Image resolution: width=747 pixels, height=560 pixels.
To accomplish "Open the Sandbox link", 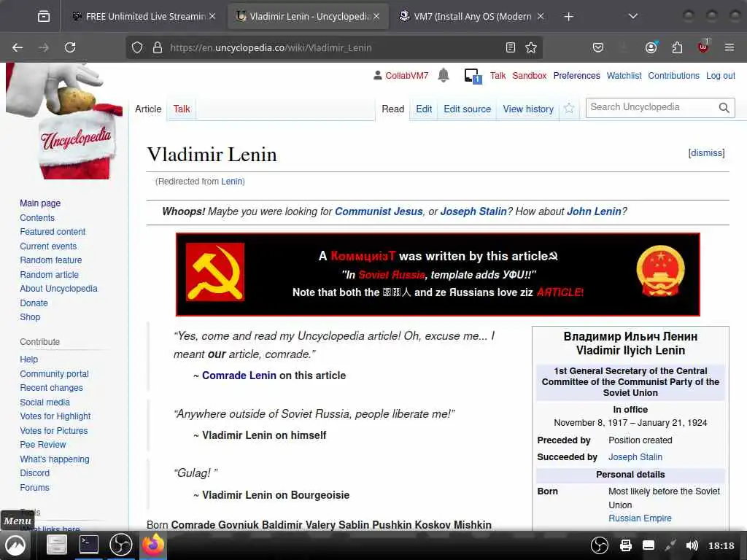I will pos(530,76).
